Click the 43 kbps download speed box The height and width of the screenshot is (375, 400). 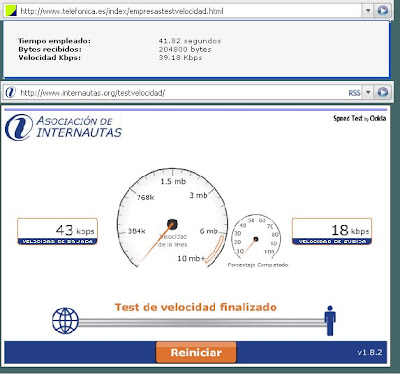point(57,231)
